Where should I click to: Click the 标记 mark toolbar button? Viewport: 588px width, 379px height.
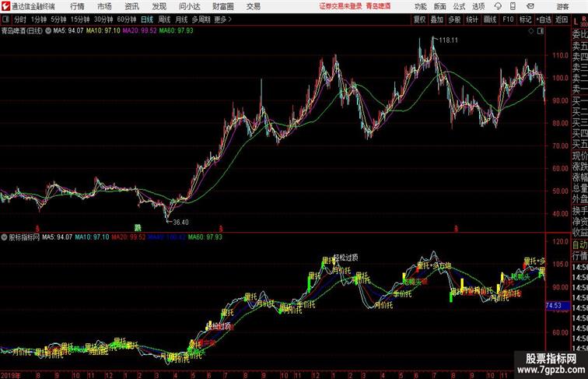[x=525, y=19]
